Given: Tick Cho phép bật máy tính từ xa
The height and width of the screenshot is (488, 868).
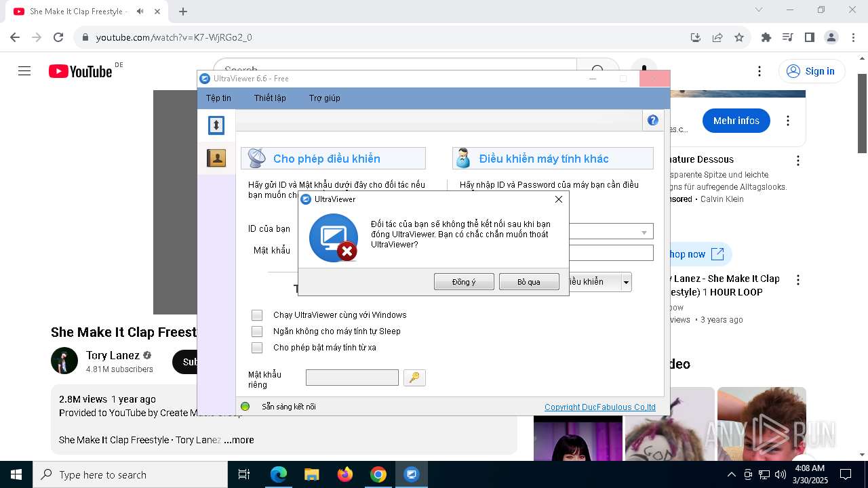Looking at the screenshot, I should click(x=257, y=348).
